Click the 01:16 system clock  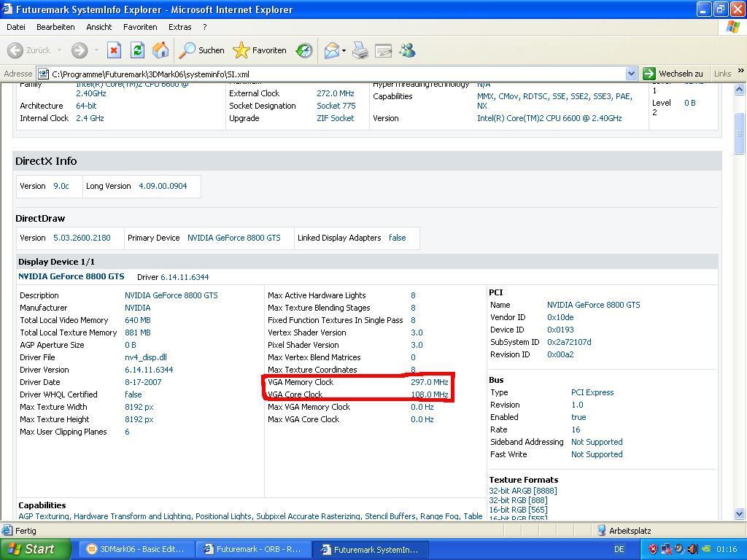[x=726, y=550]
